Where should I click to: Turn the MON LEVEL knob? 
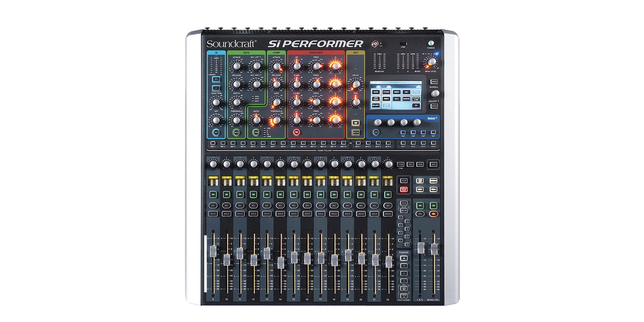pyautogui.click(x=432, y=61)
